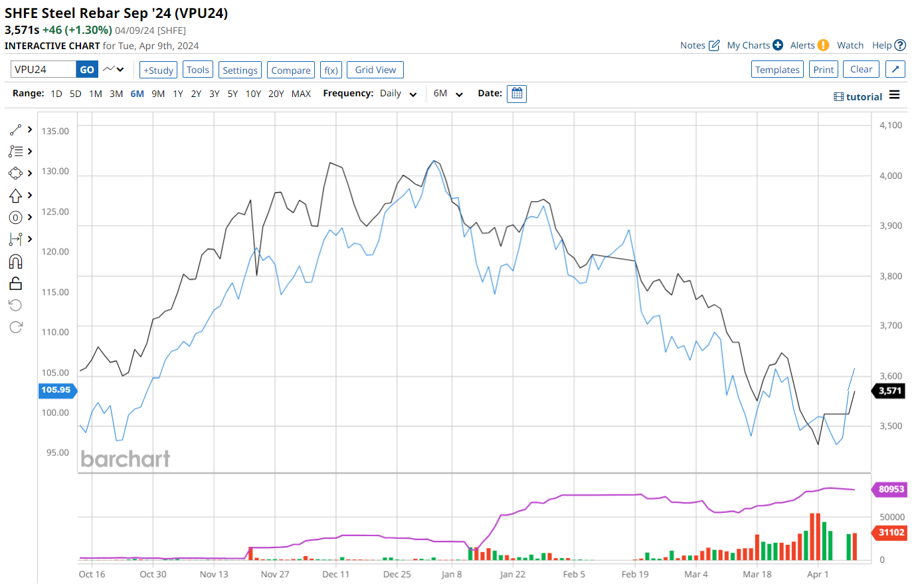Screen dimensions: 916x588
Task: Open the Settings menu
Action: coord(240,70)
